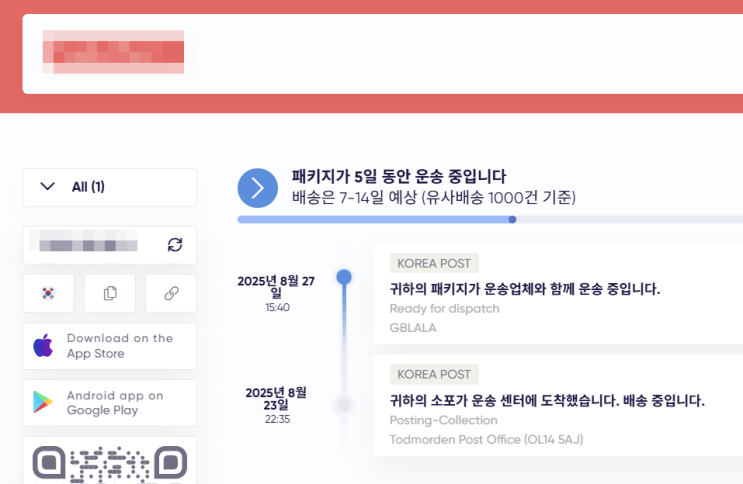Refresh the tracking number status

tap(175, 245)
